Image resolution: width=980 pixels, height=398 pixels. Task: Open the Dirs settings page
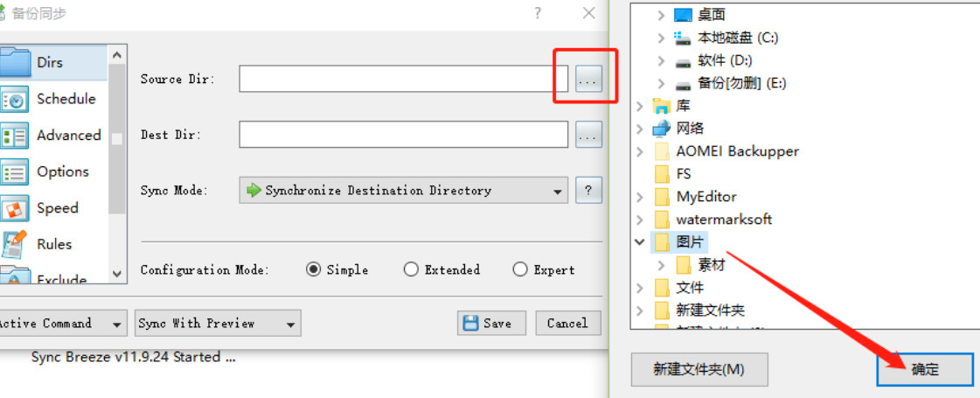[53, 63]
